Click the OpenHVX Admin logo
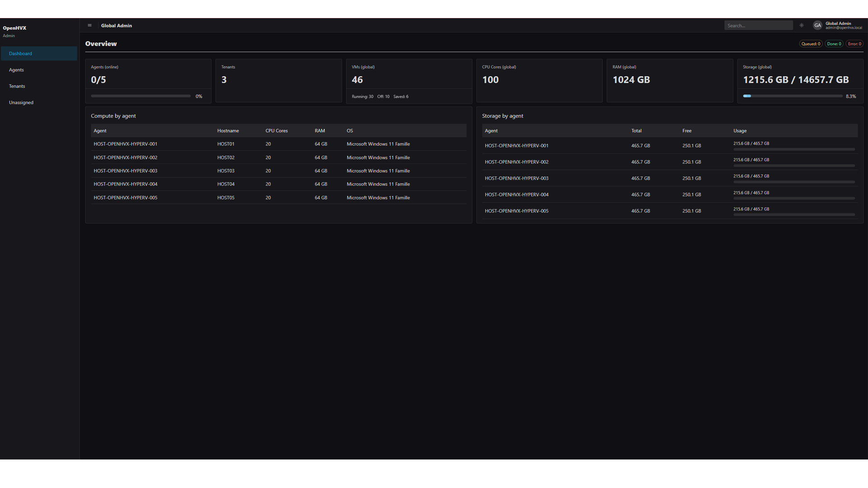The image size is (868, 488). tap(14, 28)
